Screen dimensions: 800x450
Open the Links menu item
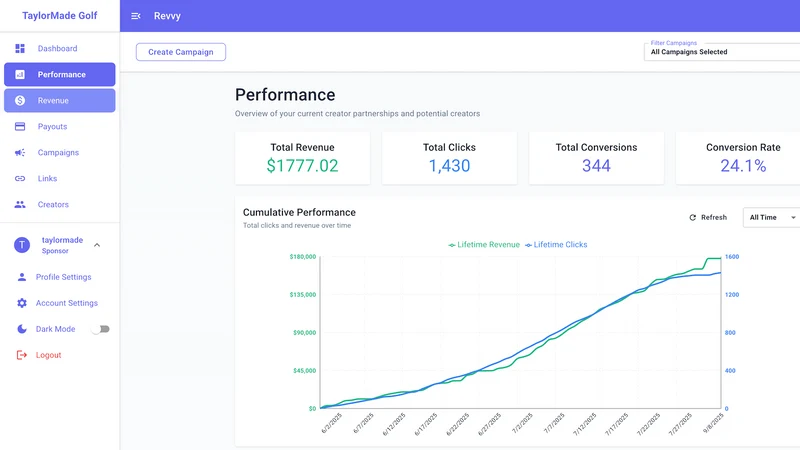click(60, 179)
